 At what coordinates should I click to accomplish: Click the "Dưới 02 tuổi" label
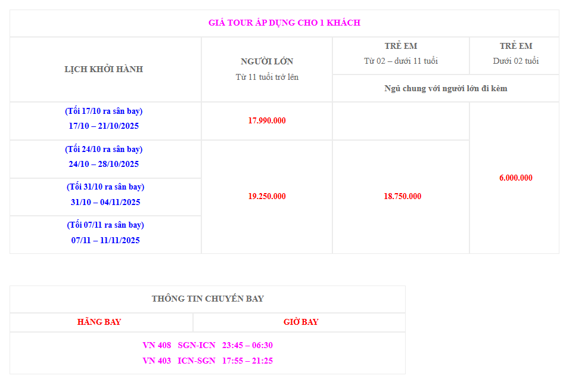point(515,61)
